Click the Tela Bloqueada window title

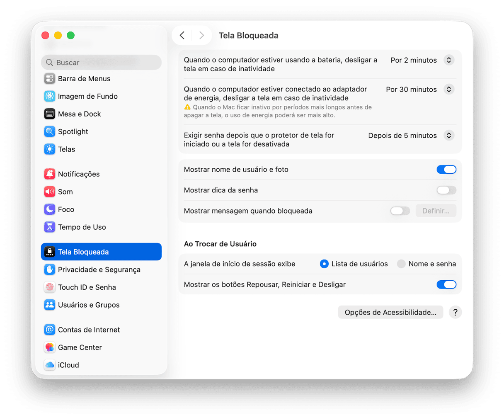pos(249,35)
